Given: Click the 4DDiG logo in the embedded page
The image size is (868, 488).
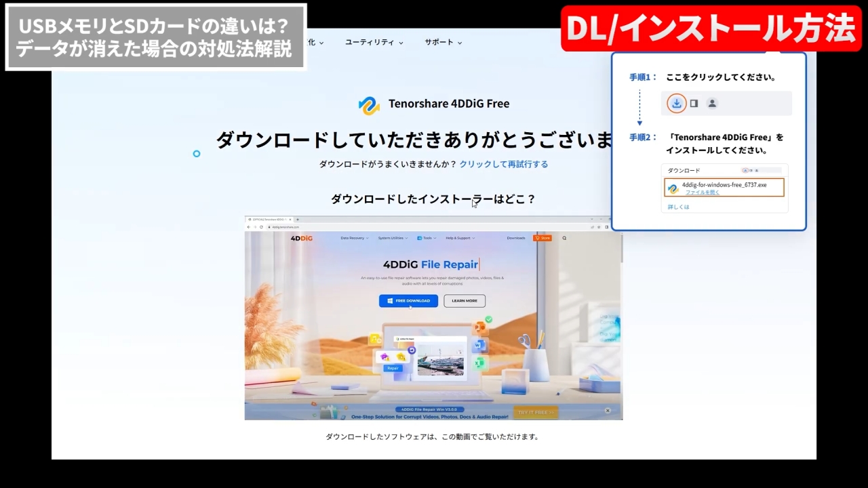Looking at the screenshot, I should tap(301, 238).
